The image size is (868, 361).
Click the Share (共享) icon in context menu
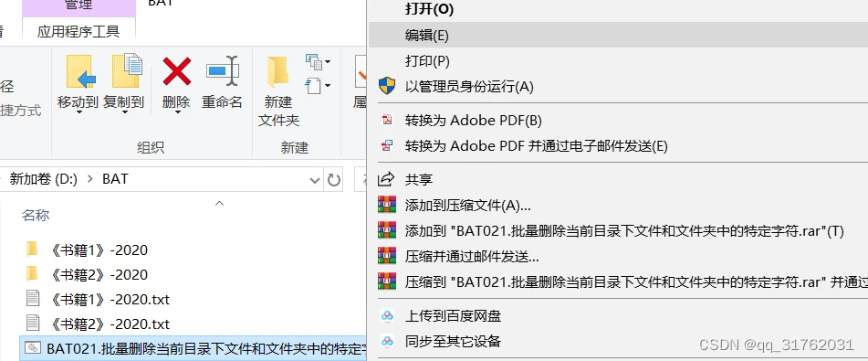pos(386,179)
